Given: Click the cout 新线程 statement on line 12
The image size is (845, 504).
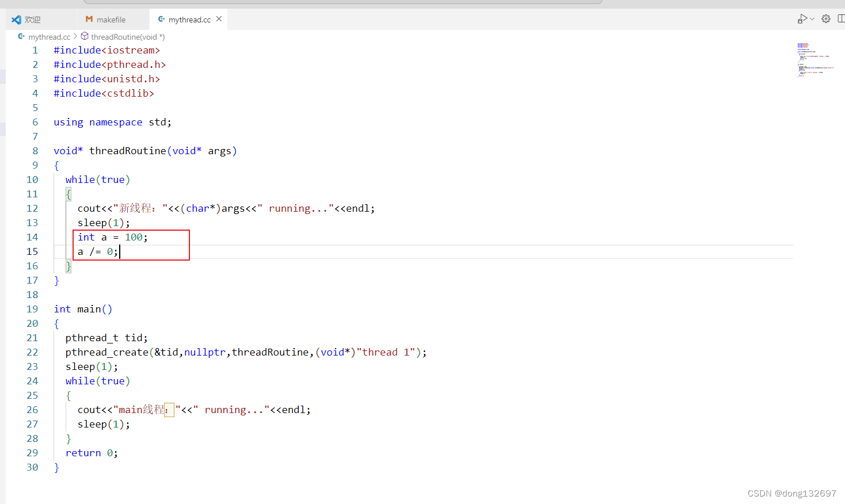Looking at the screenshot, I should (x=226, y=208).
